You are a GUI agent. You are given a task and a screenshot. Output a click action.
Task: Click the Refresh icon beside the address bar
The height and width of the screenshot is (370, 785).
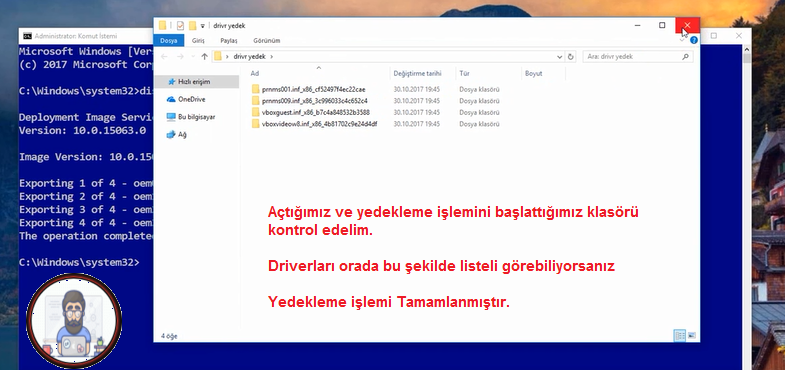pos(571,57)
